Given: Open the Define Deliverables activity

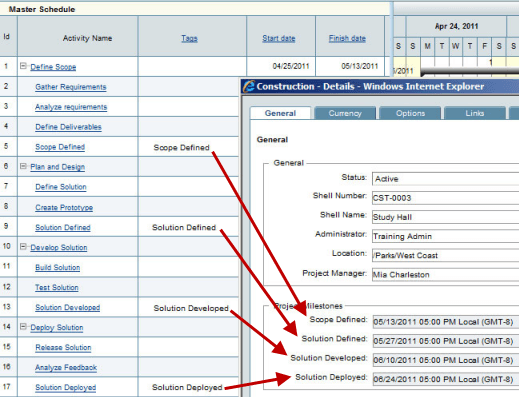Looking at the screenshot, I should click(x=68, y=127).
